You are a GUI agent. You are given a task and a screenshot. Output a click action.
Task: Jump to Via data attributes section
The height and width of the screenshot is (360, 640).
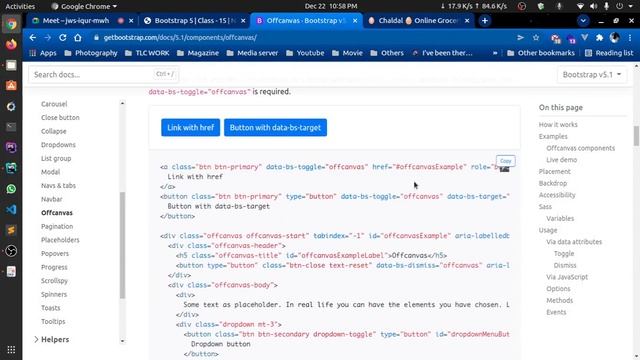coord(574,242)
